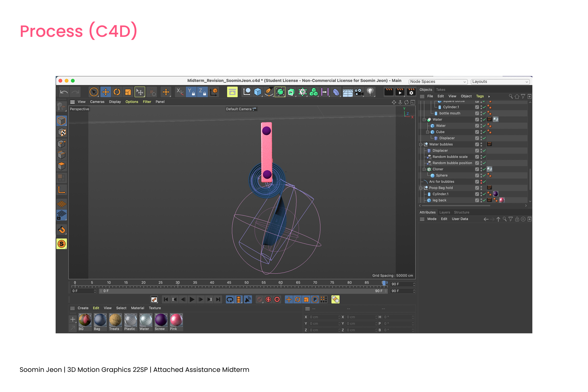Toggle the layer checkbox for bottle mouth

click(477, 113)
